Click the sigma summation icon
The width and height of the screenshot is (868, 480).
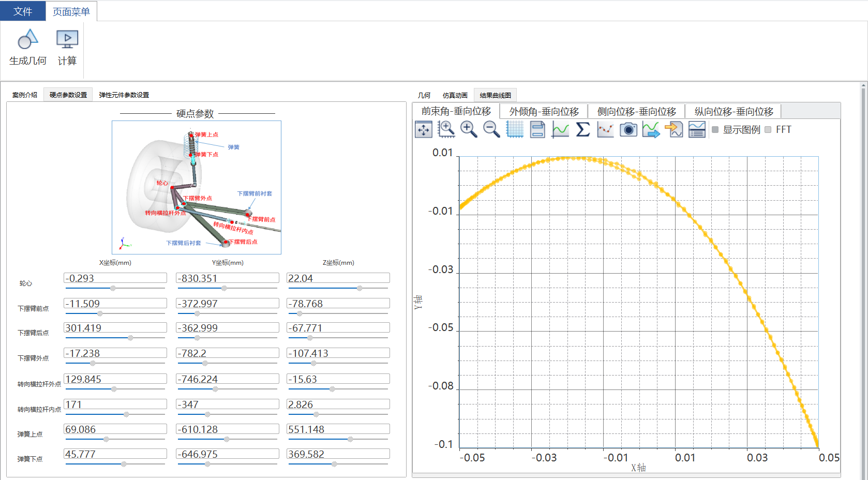[x=583, y=129]
